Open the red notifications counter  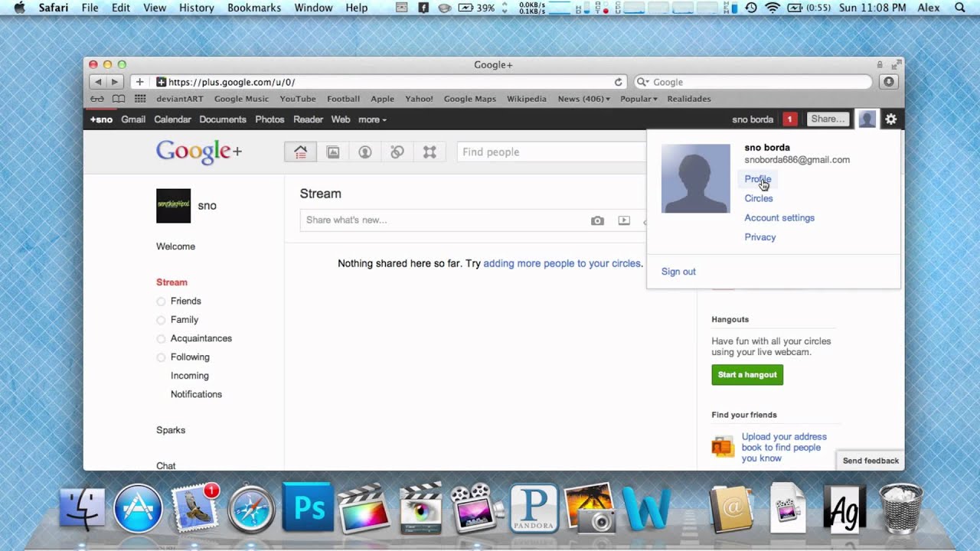tap(789, 119)
